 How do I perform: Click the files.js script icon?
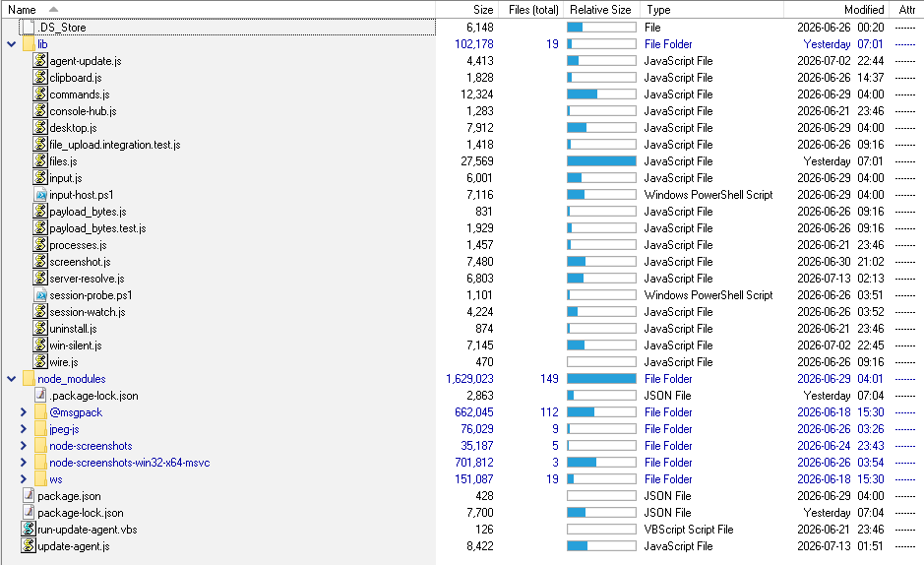[40, 160]
